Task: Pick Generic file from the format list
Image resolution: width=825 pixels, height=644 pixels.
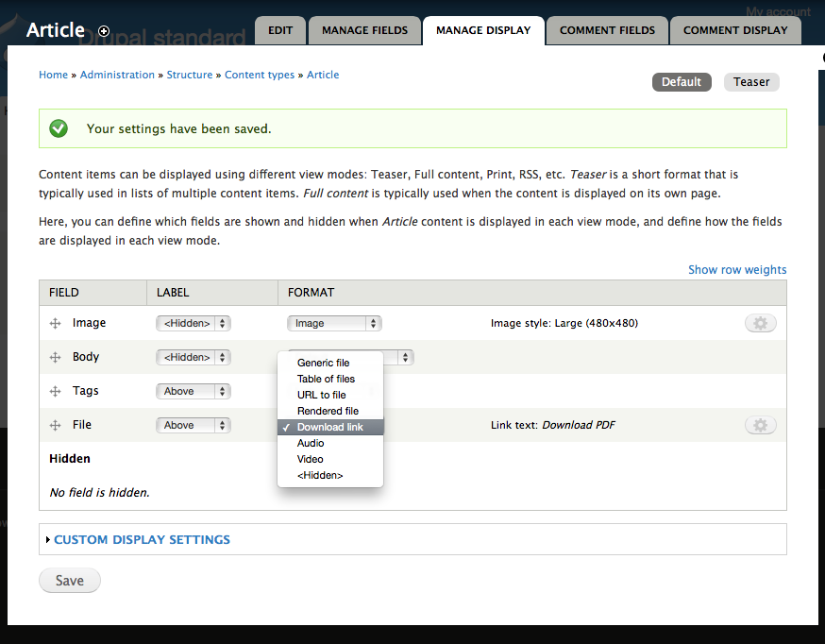Action: pyautogui.click(x=323, y=363)
